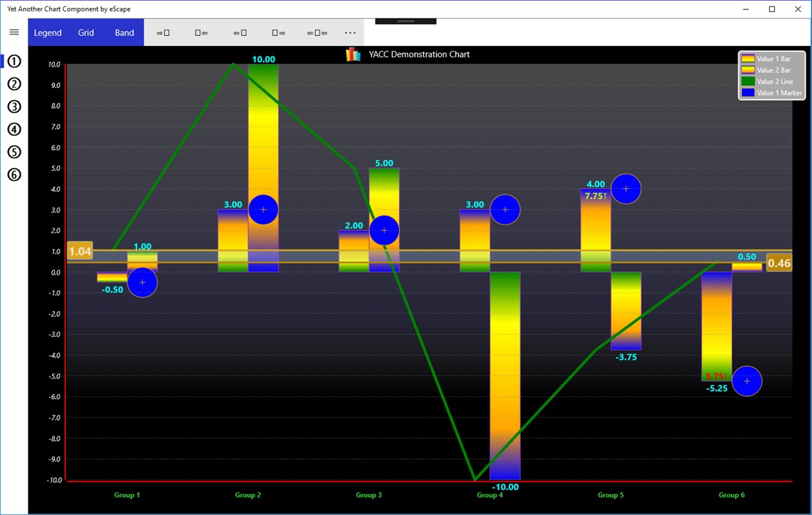Image resolution: width=812 pixels, height=515 pixels.
Task: Toggle the Legend display
Action: click(x=48, y=33)
